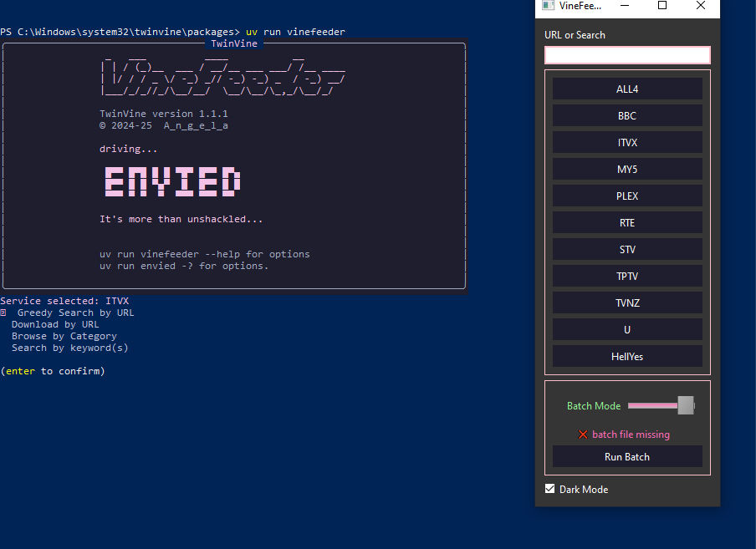Image resolution: width=756 pixels, height=549 pixels.
Task: Click the 'uv run vinefeeder --help for options' line
Action: tap(204, 254)
